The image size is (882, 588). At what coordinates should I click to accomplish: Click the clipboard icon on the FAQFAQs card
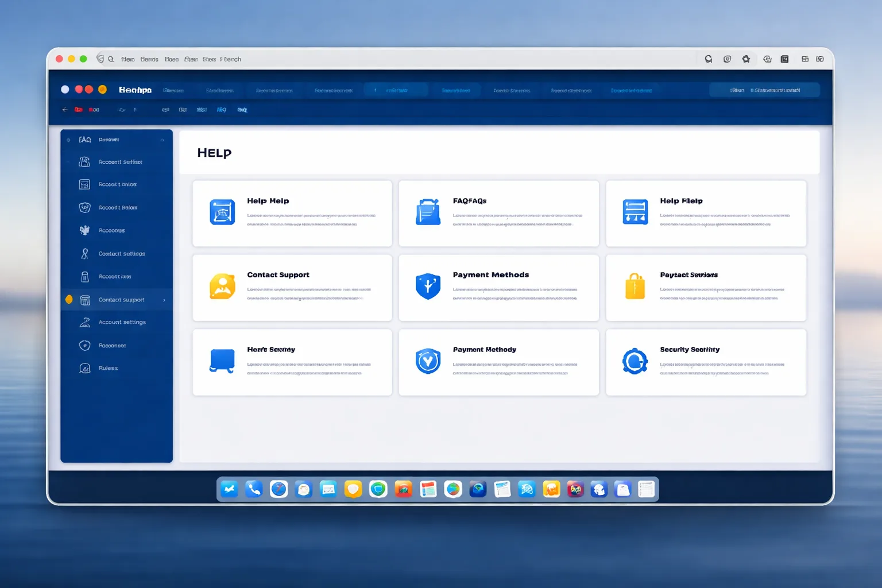point(428,212)
